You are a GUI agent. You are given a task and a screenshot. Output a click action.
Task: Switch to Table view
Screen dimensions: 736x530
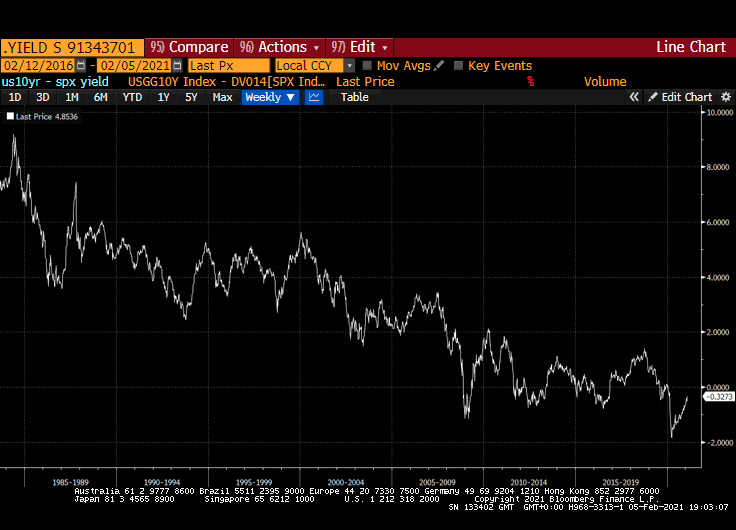354,97
